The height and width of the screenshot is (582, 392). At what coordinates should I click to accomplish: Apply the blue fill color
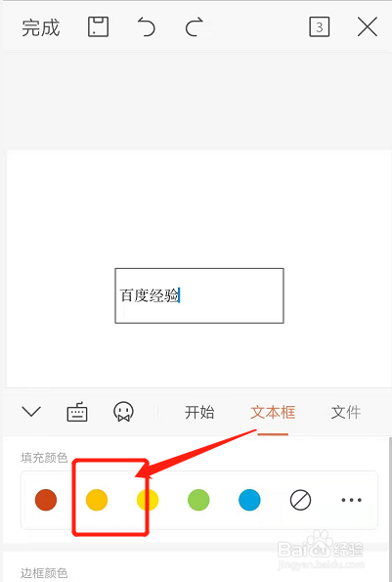[249, 500]
